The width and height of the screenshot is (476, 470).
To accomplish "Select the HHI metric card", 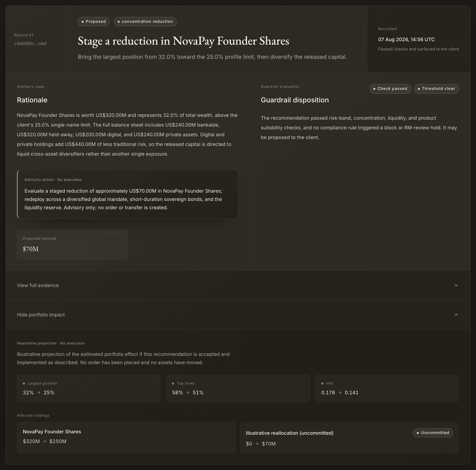I will tap(387, 388).
